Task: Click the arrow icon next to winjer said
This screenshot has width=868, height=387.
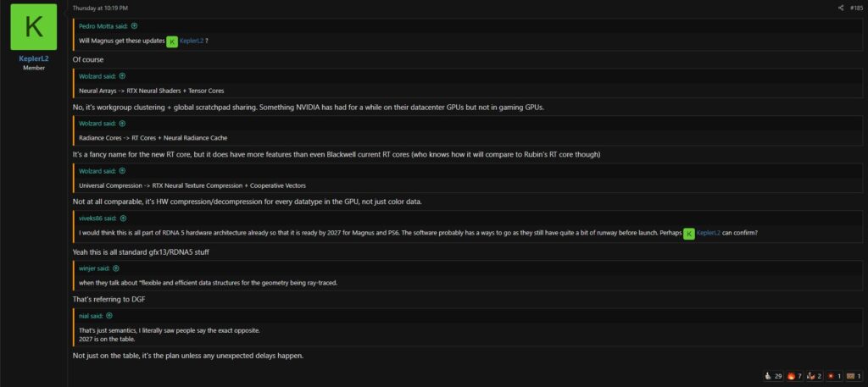Action: tap(116, 268)
